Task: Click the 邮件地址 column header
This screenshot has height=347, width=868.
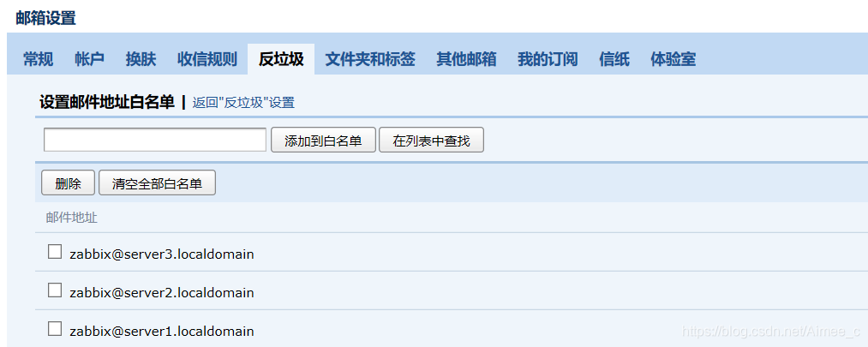Action: click(72, 218)
